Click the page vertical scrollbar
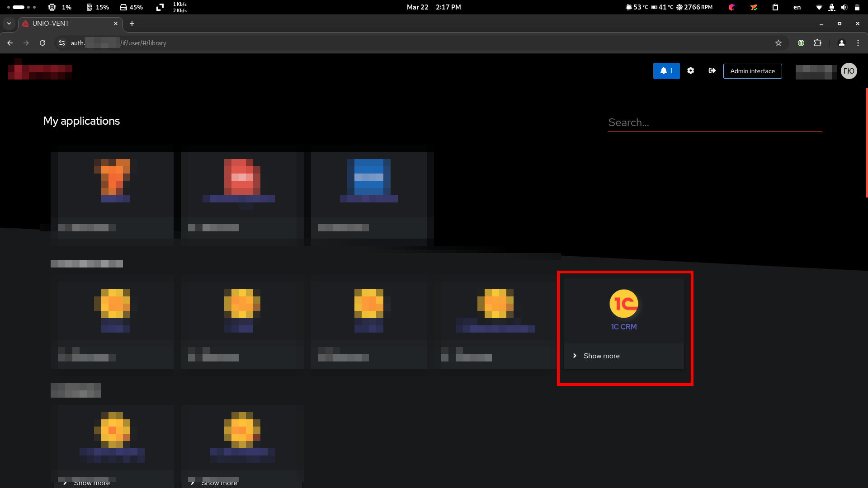868x488 pixels. [866, 143]
